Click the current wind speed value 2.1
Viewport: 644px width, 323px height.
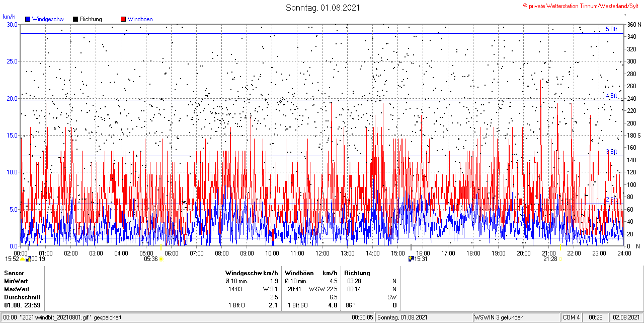(x=274, y=305)
